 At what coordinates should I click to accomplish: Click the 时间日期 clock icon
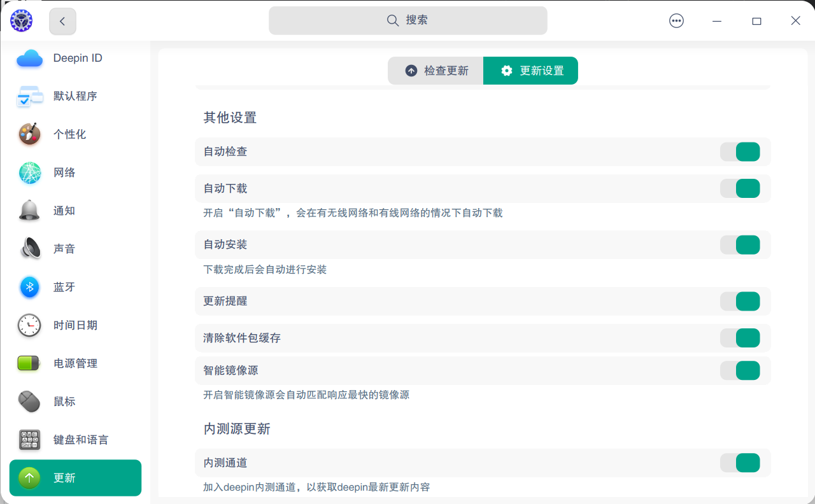pos(29,325)
